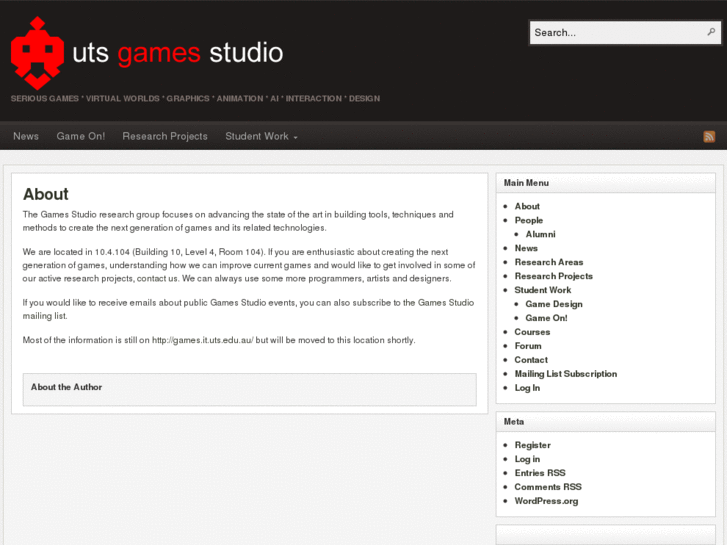Click the magnifier icon in search box
Screen dimensions: 727x545
click(x=711, y=32)
